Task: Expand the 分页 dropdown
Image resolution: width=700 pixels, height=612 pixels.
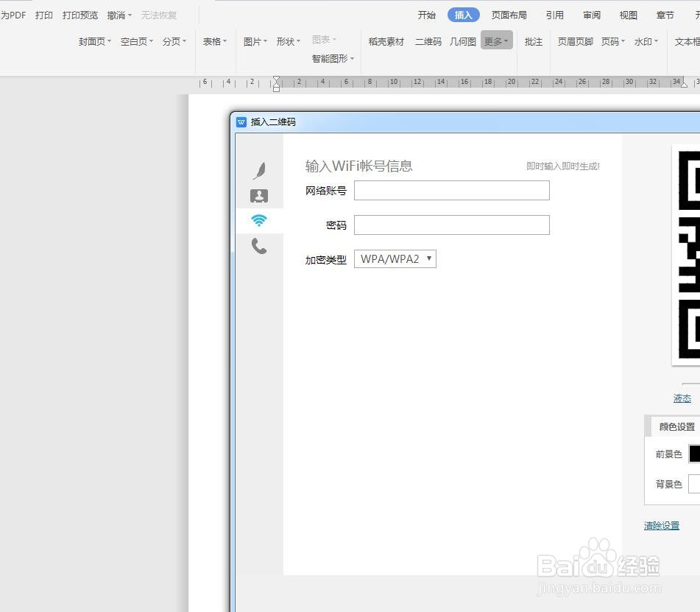Action: point(174,41)
